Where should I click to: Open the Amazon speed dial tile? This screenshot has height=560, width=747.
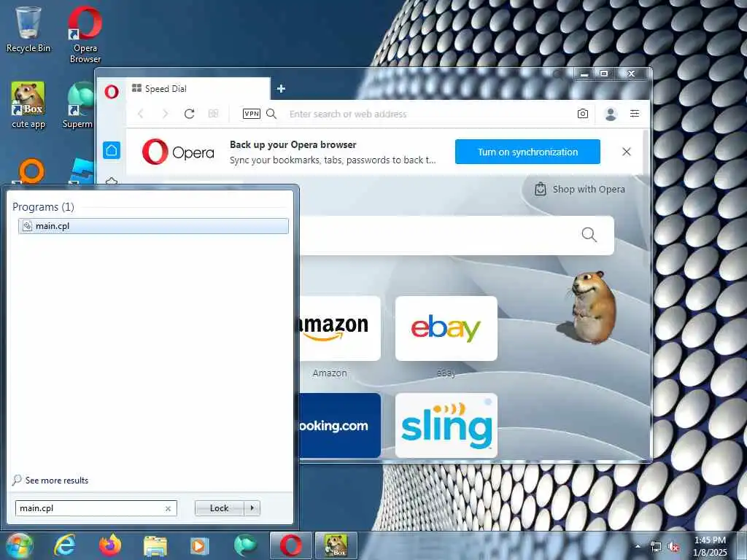click(340, 329)
